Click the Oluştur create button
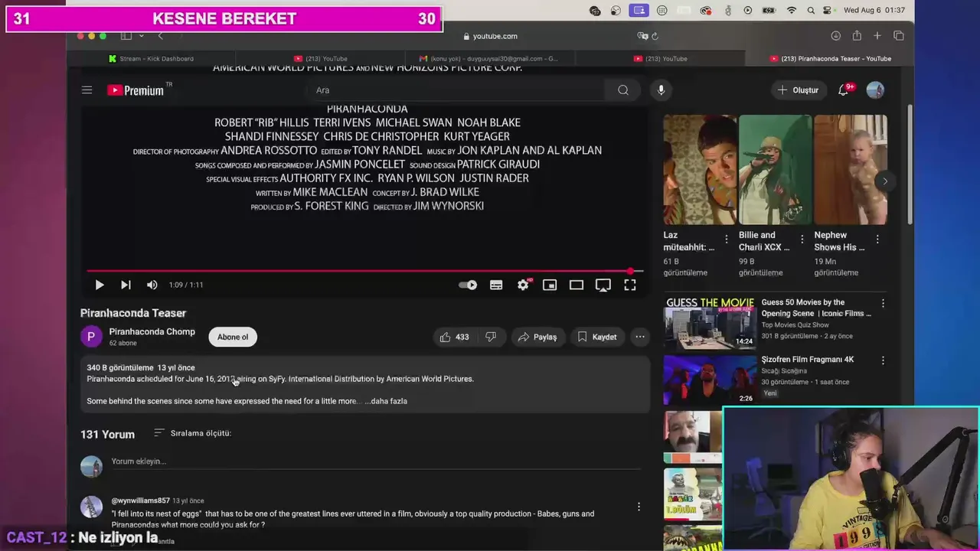This screenshot has width=980, height=551. click(798, 90)
